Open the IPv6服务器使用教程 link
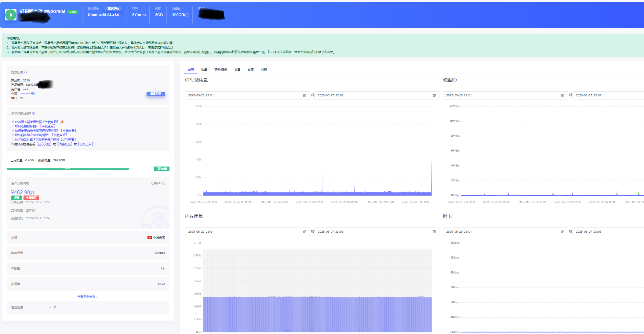Image resolution: width=644 pixels, height=334 pixels. [36, 122]
